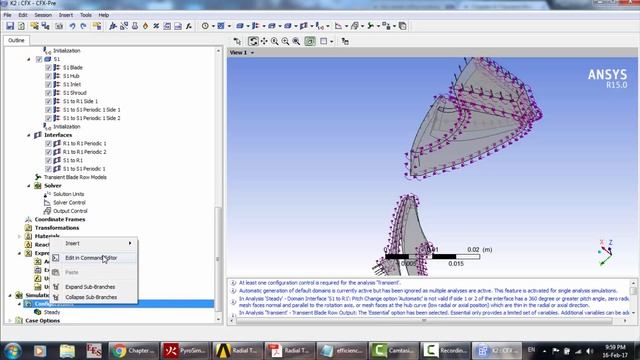Collapse the S1 domain branch
Viewport: 640px width, 360px height.
pyautogui.click(x=29, y=59)
